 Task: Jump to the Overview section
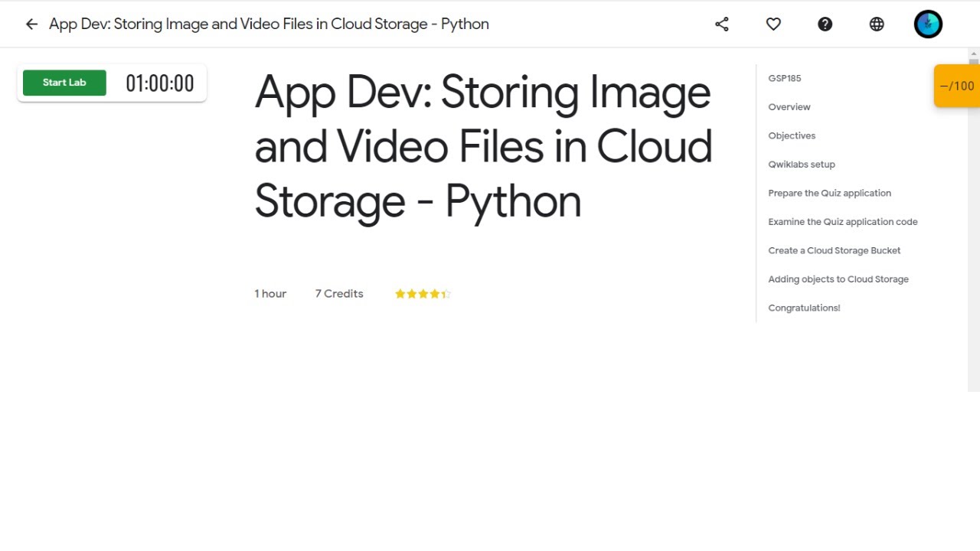coord(789,107)
